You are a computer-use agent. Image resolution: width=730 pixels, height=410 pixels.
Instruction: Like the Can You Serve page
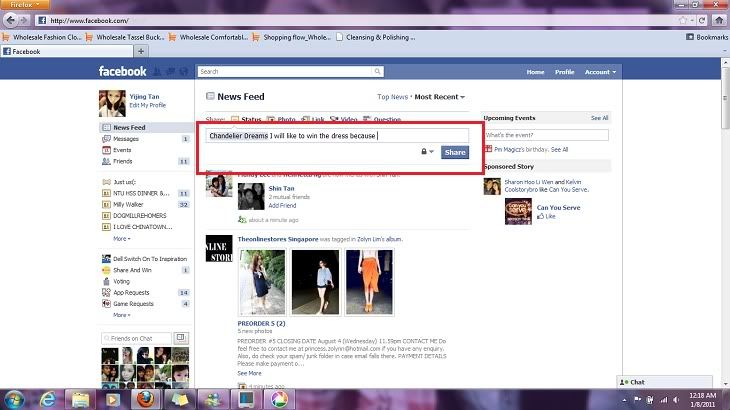click(547, 216)
